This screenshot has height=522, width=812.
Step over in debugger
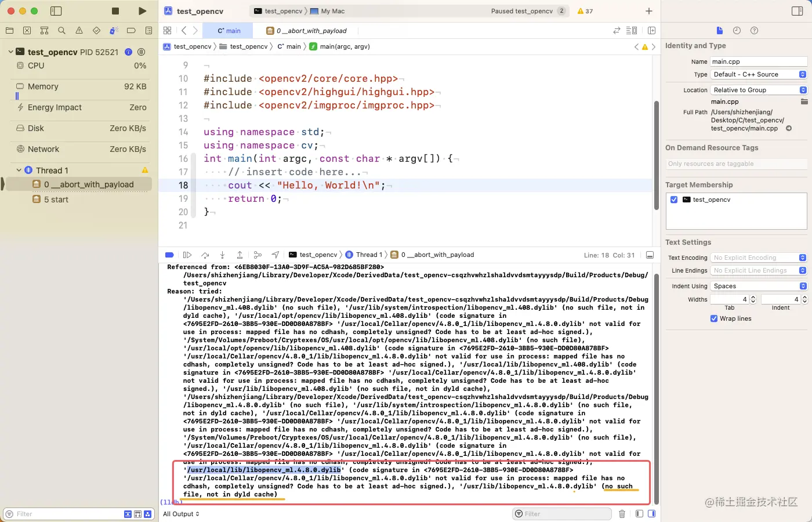coord(205,255)
